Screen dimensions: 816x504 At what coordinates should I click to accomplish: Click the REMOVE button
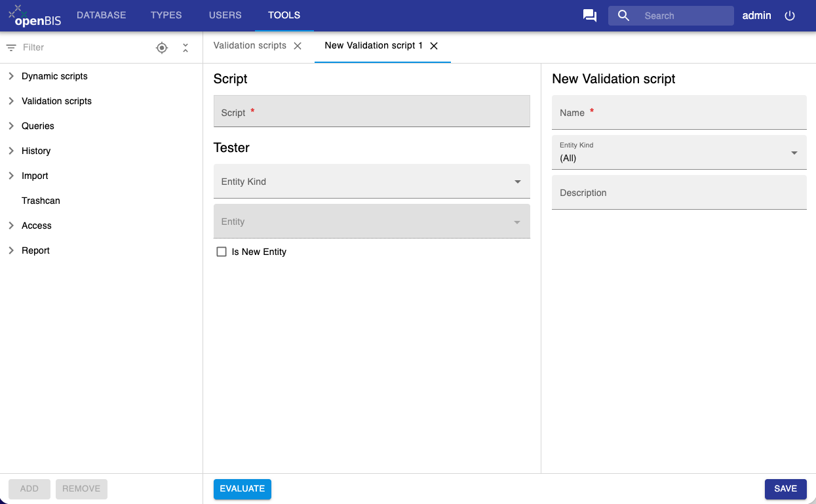pos(81,489)
